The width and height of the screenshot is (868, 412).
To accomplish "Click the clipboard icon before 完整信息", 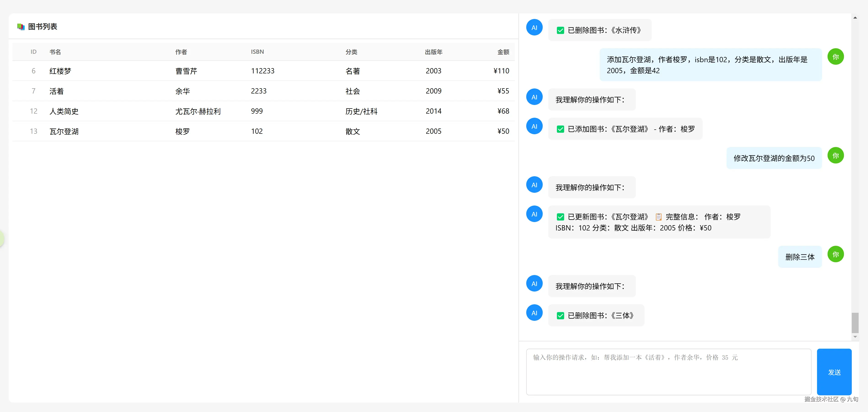I will [658, 217].
